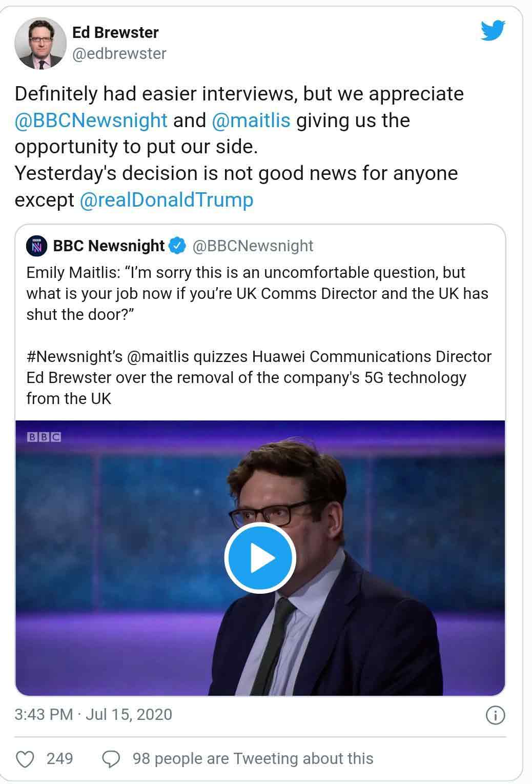View 98 people Tweeting about this
532x784 pixels.
click(253, 759)
